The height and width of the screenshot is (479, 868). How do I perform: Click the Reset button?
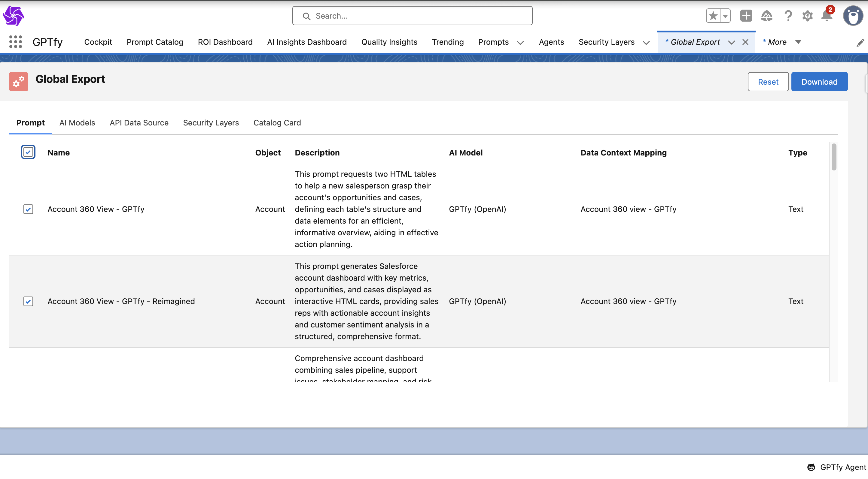point(768,81)
